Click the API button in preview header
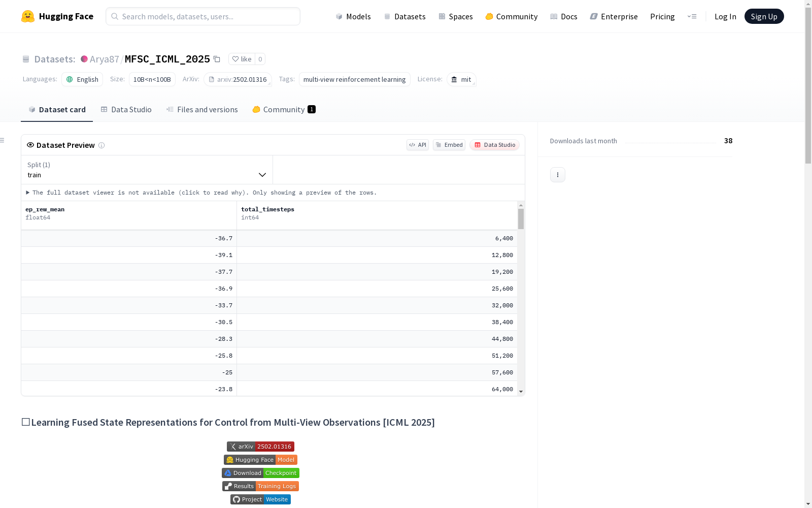This screenshot has height=508, width=812. tap(418, 145)
